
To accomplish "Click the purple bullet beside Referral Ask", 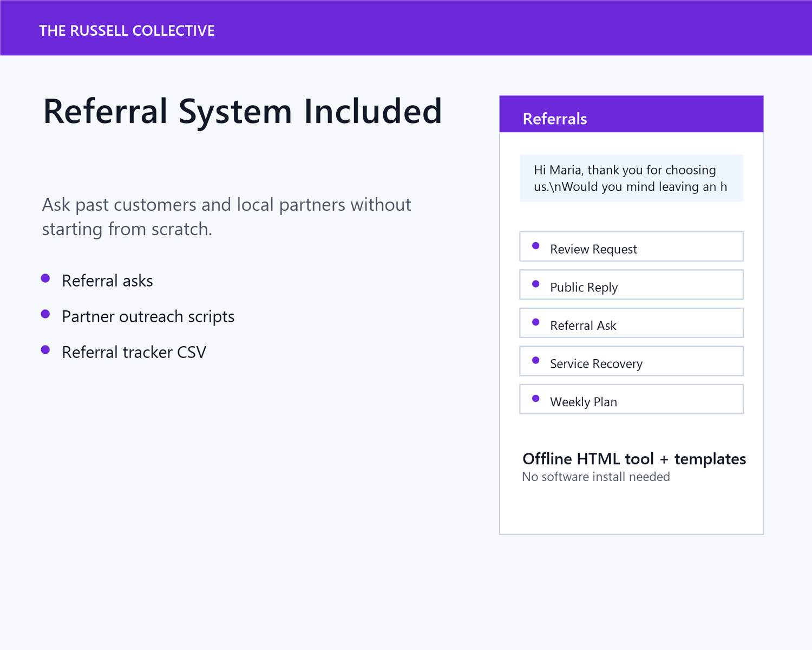I will coord(536,322).
